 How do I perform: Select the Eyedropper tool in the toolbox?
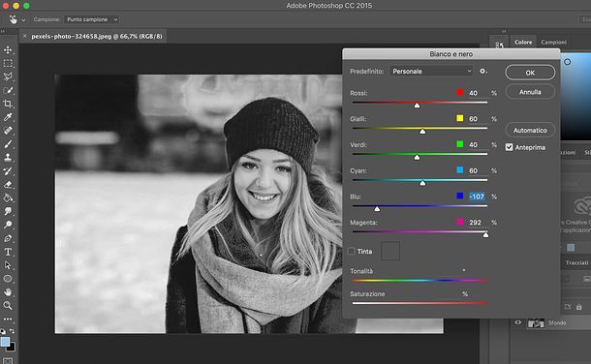8,117
